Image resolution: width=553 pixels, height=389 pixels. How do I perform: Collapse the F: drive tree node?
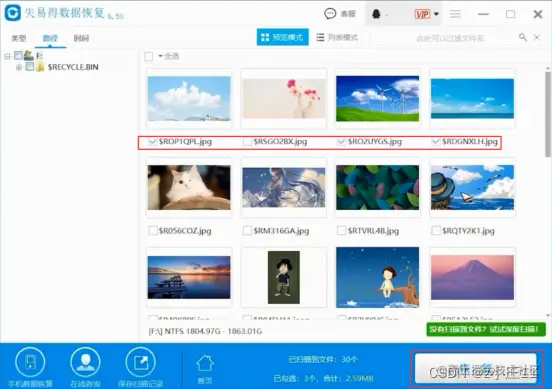click(7, 56)
